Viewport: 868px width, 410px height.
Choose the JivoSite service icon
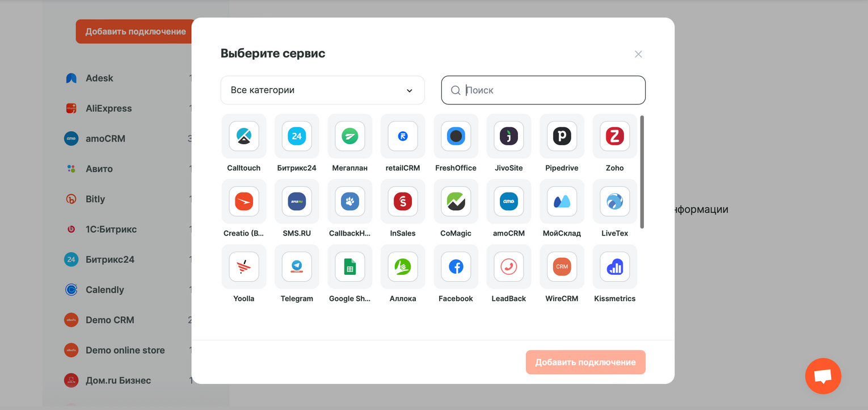tap(509, 136)
